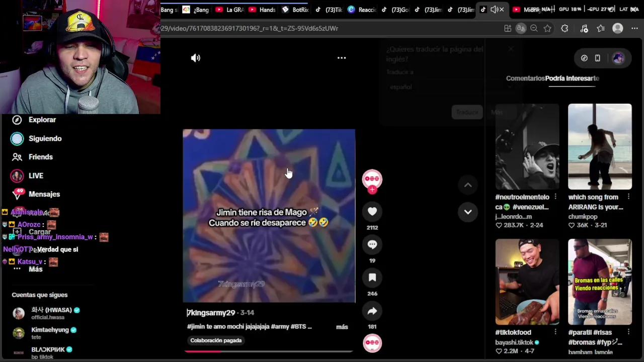Viewport: 644px width, 362px height.
Task: Open the sound disc below the share count
Action: coord(372,342)
